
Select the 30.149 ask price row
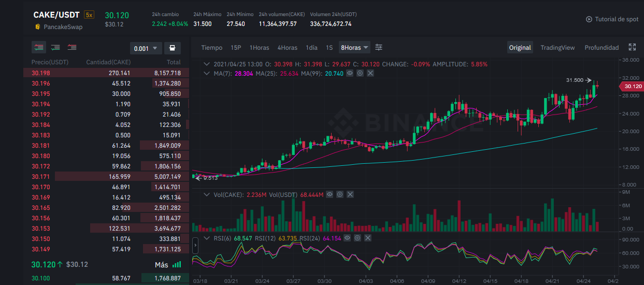pyautogui.click(x=106, y=249)
